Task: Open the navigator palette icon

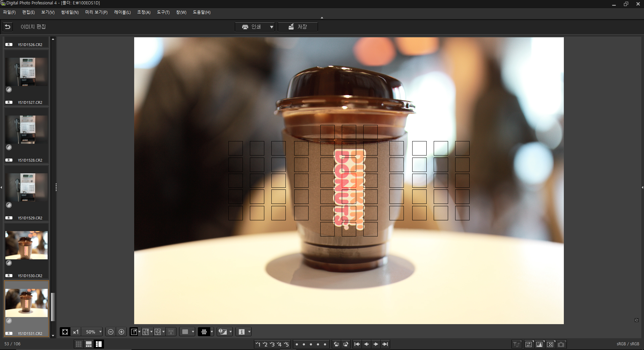Action: [x=550, y=344]
